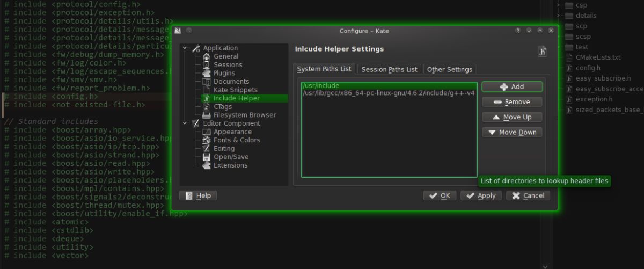Click the include <fw/report_problem.h> line
Image resolution: width=644 pixels, height=269 pixels.
(77, 88)
